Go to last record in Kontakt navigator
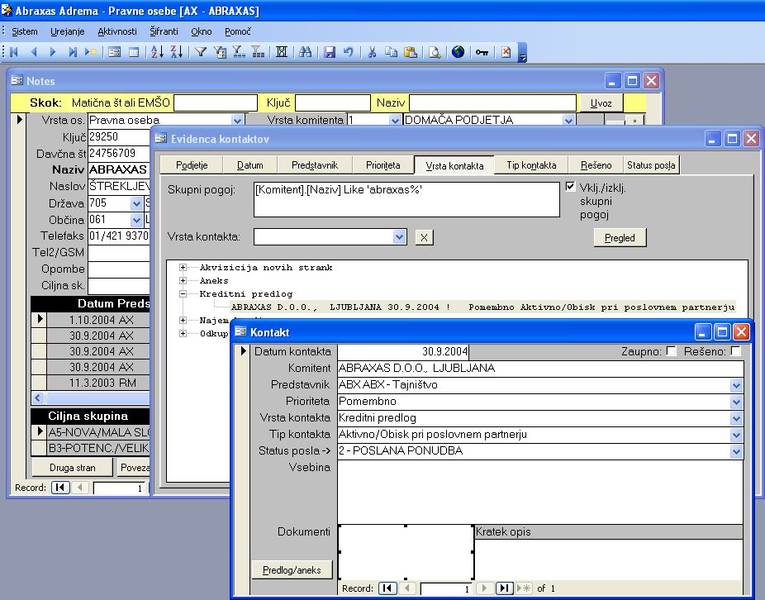This screenshot has width=765, height=600. (x=504, y=588)
